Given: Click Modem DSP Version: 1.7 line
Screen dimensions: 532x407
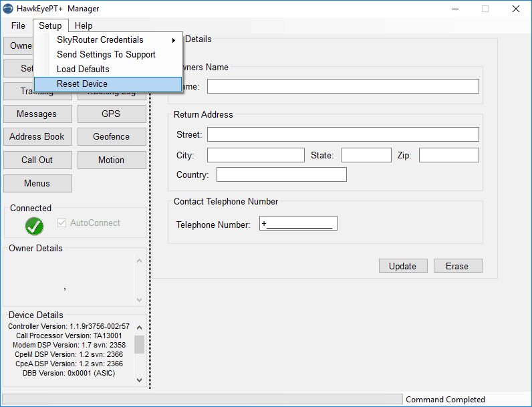Looking at the screenshot, I should click(x=69, y=345).
